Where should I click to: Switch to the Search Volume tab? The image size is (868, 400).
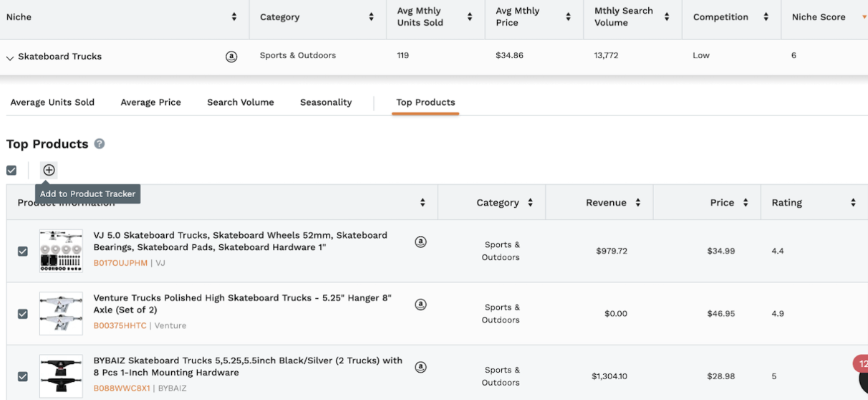[x=241, y=103]
